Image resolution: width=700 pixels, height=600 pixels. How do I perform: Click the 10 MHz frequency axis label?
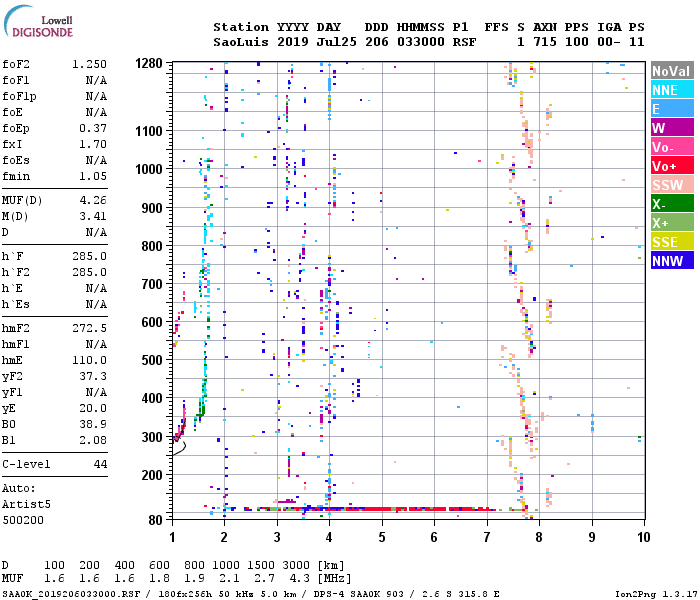pyautogui.click(x=643, y=537)
